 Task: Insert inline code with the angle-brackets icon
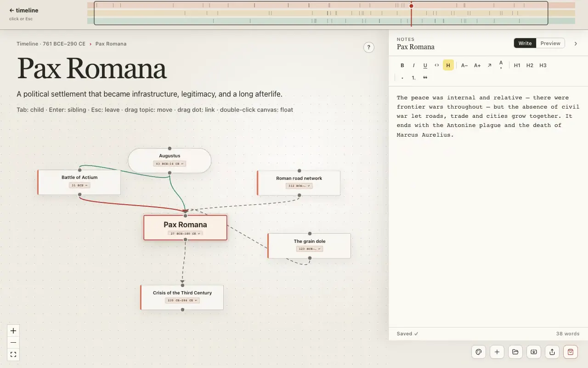[436, 65]
